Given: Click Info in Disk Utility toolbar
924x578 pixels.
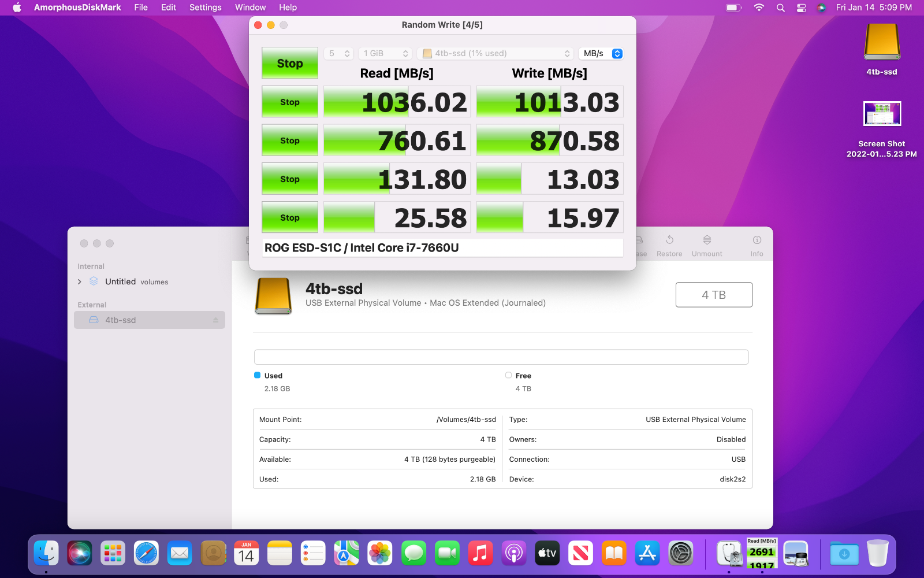Looking at the screenshot, I should 757,246.
